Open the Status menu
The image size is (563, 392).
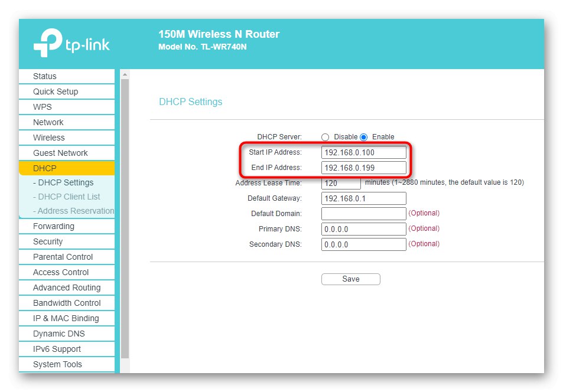click(x=67, y=77)
